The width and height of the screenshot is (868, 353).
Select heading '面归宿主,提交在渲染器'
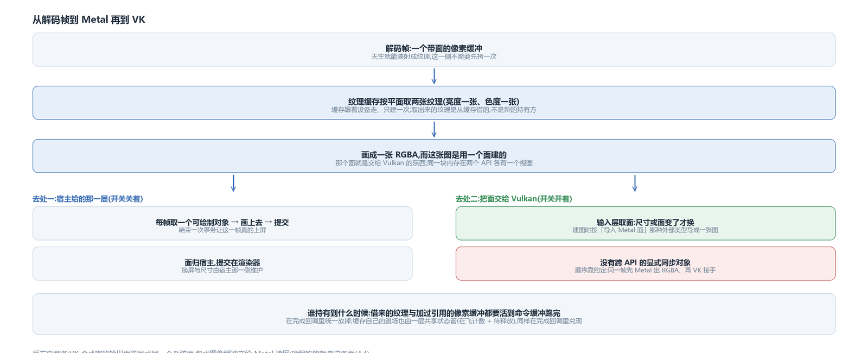222,262
